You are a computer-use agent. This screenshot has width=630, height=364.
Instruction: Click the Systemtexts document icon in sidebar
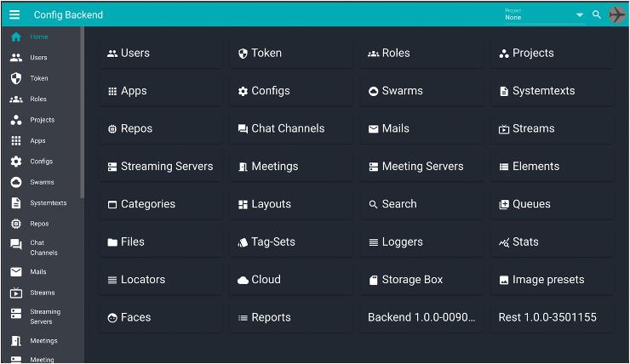[16, 202]
